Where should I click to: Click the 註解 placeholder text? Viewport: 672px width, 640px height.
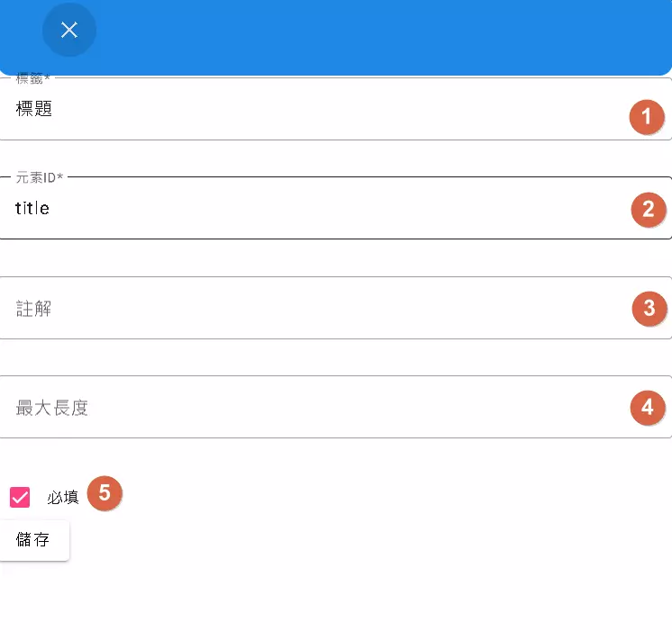click(34, 309)
